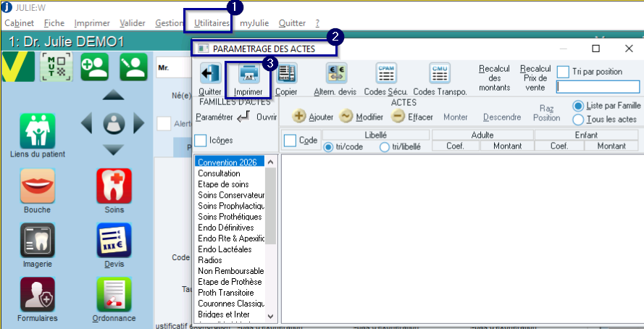Open the Gestion menu
Screen dimensions: 644x329
tap(170, 23)
